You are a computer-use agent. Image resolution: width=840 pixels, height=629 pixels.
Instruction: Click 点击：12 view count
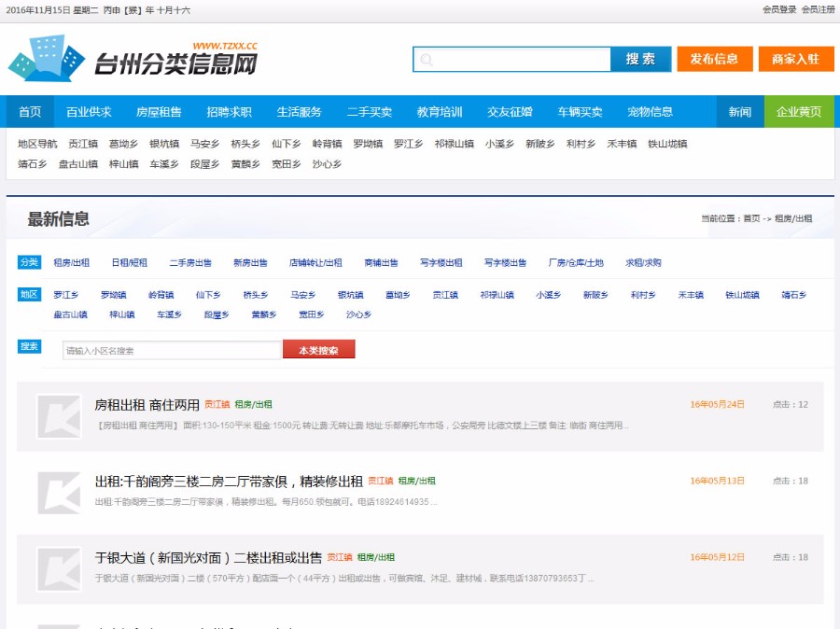pos(791,404)
